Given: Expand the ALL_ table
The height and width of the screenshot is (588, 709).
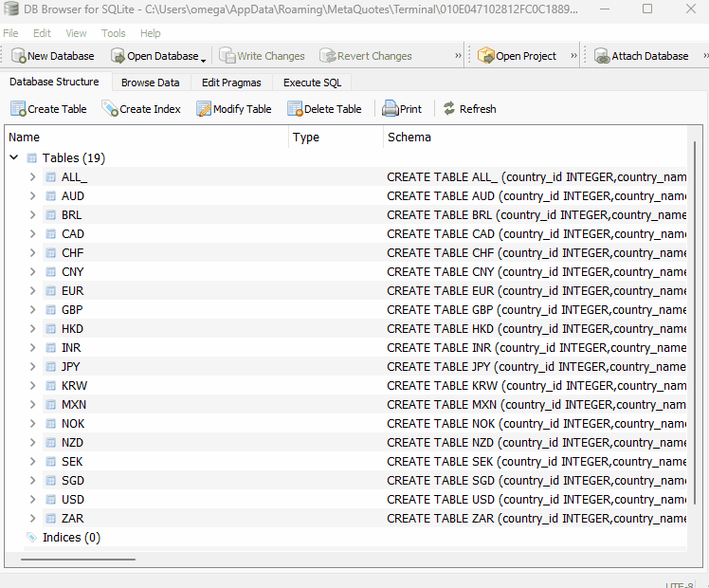Looking at the screenshot, I should pos(32,176).
